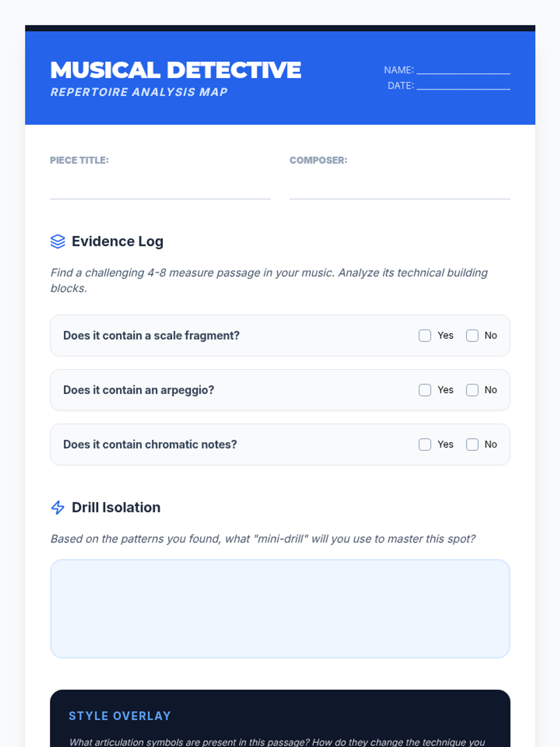Click the Musical Detective title
This screenshot has width=560, height=747.
[175, 70]
